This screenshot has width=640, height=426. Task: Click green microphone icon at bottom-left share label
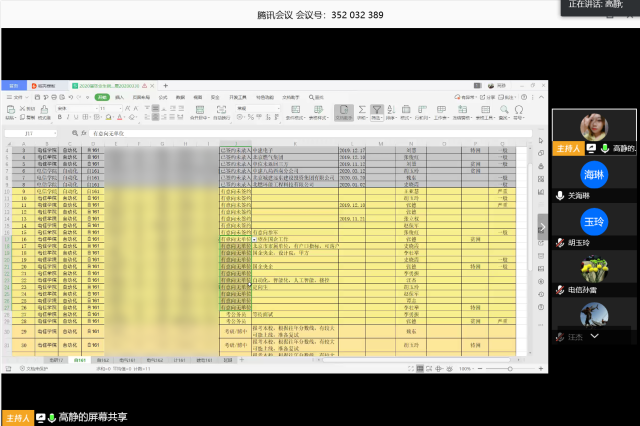pos(51,416)
